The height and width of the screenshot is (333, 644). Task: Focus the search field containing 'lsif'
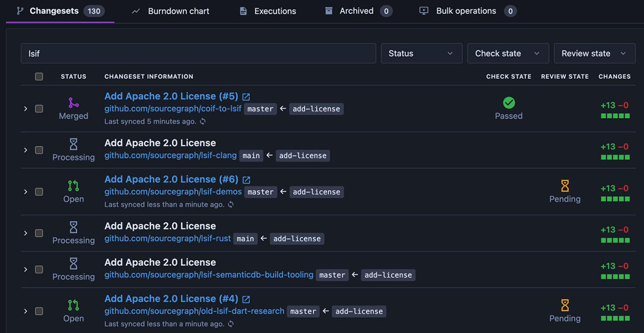199,54
